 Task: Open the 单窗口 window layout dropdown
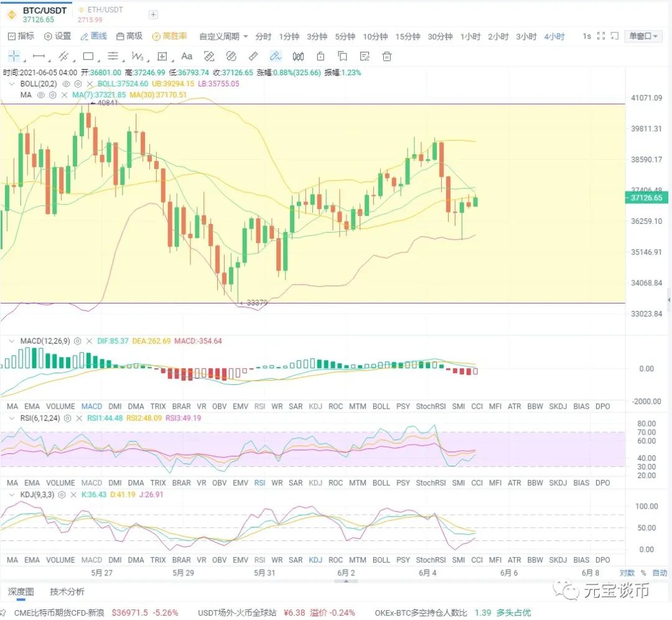(x=643, y=37)
